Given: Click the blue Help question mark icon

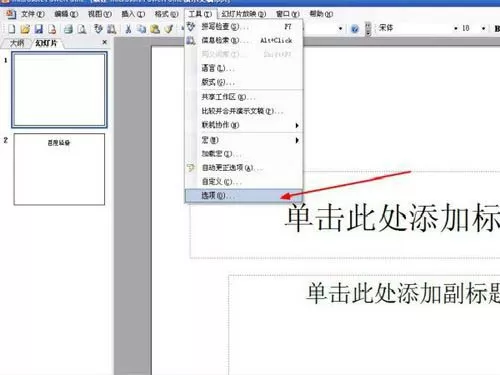Looking at the screenshot, I should (355, 29).
